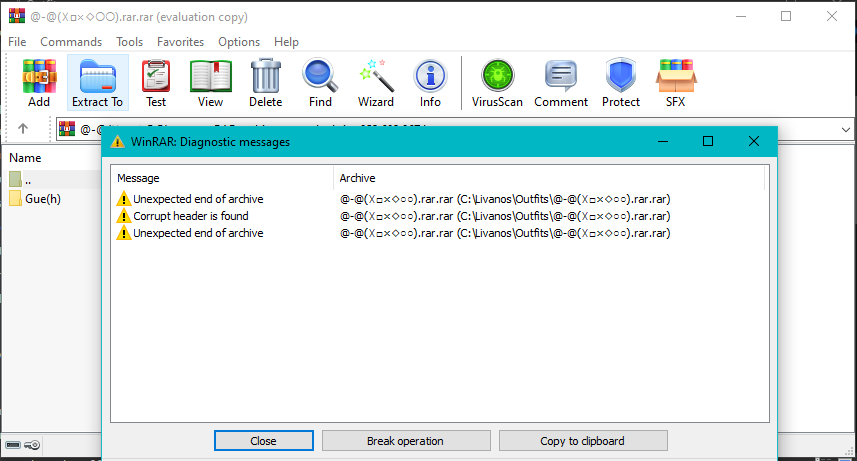Expand the address path dropdown
The image size is (857, 461).
point(845,129)
